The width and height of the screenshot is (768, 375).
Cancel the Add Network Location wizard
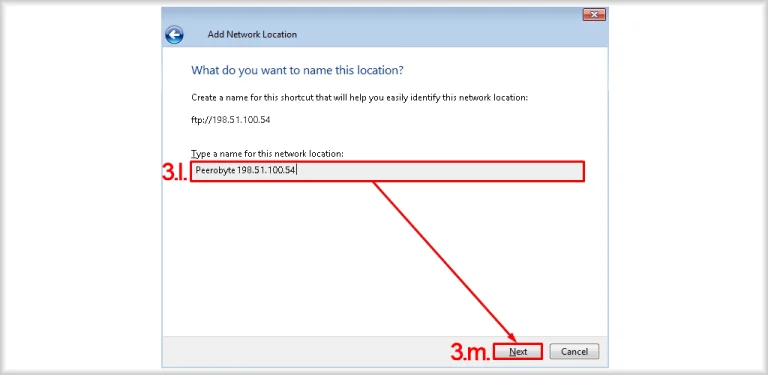[574, 352]
